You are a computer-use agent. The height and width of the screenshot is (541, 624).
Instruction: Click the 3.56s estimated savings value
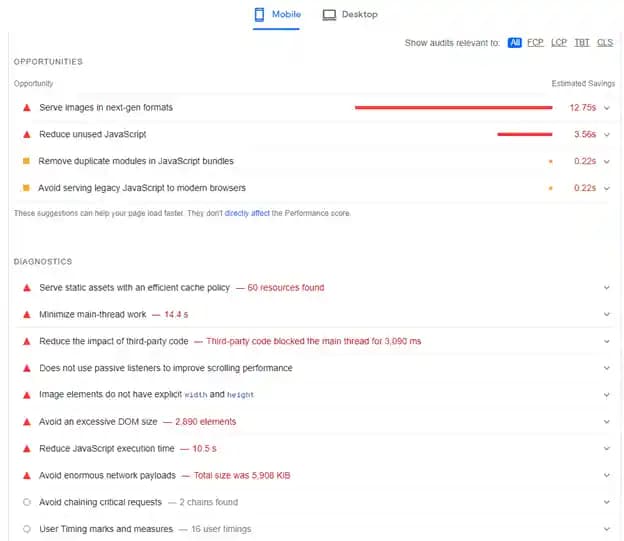585,135
